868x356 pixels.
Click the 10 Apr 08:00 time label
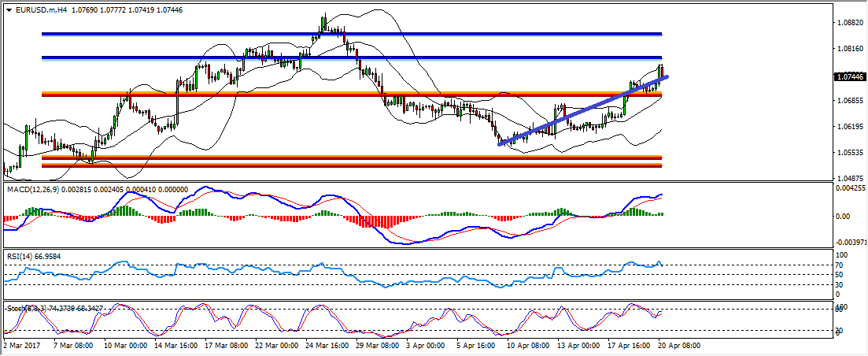527,347
